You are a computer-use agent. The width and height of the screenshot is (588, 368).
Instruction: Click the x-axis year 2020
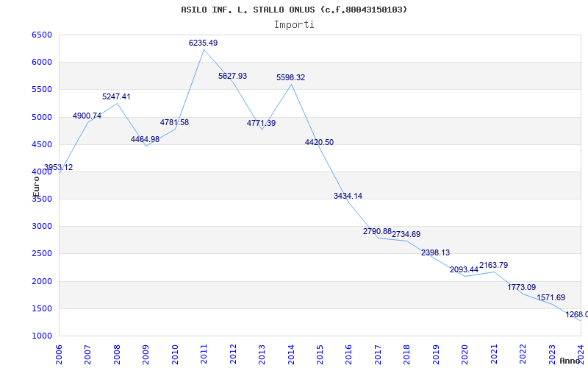(x=465, y=354)
